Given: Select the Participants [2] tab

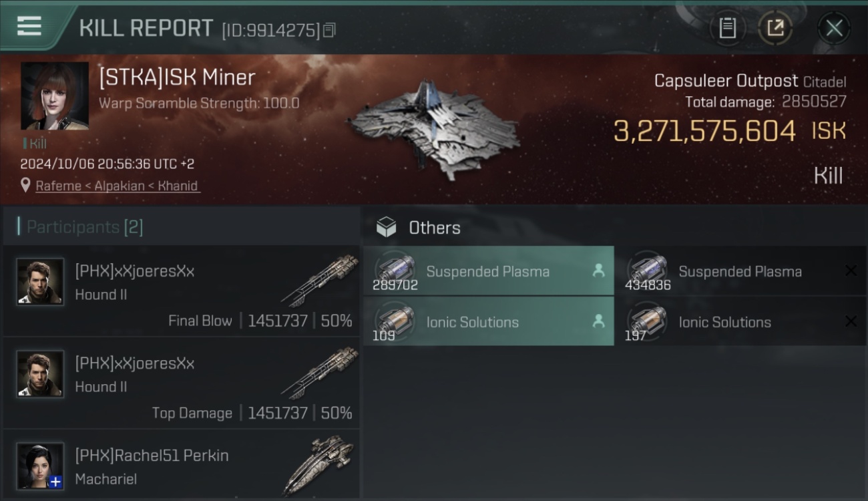Looking at the screenshot, I should (84, 227).
